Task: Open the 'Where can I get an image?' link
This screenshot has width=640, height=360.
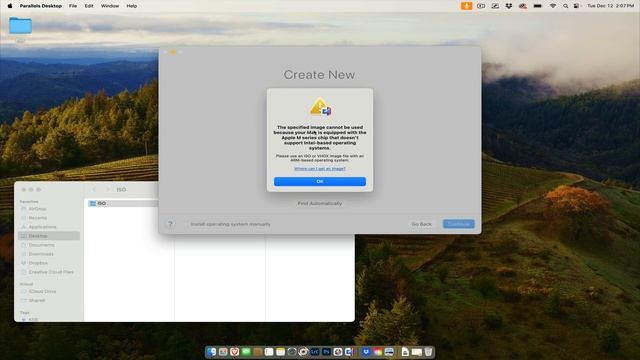Action: pyautogui.click(x=320, y=169)
